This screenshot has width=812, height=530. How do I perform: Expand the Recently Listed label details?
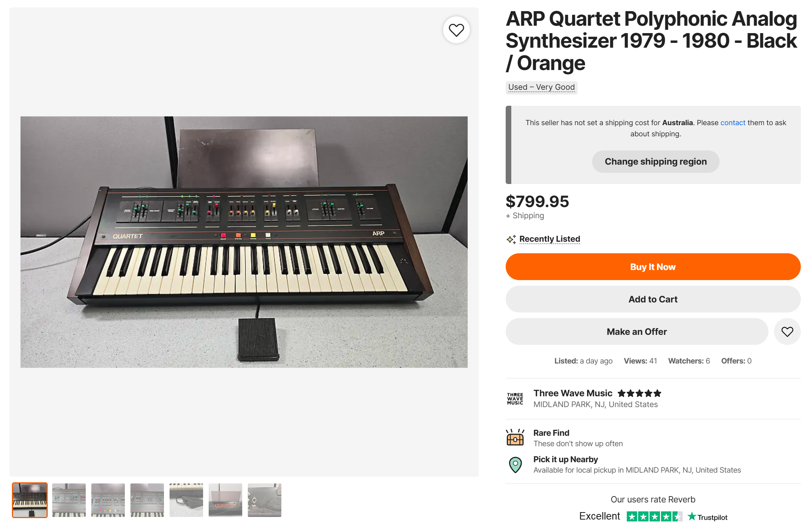[x=550, y=239]
